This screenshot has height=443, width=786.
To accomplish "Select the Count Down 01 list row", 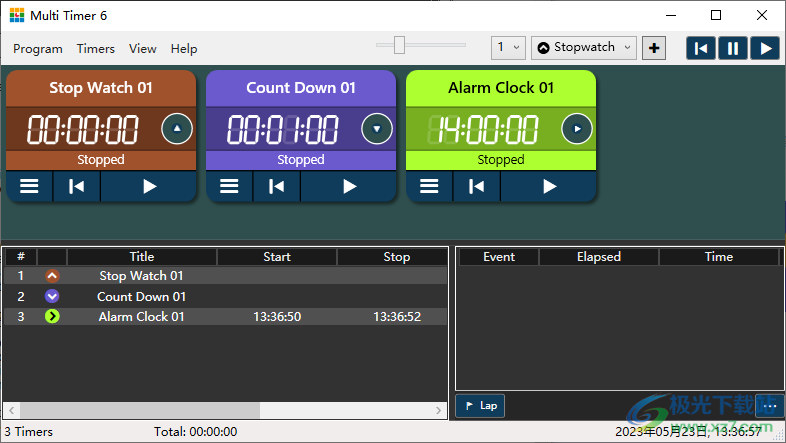I will tap(226, 296).
